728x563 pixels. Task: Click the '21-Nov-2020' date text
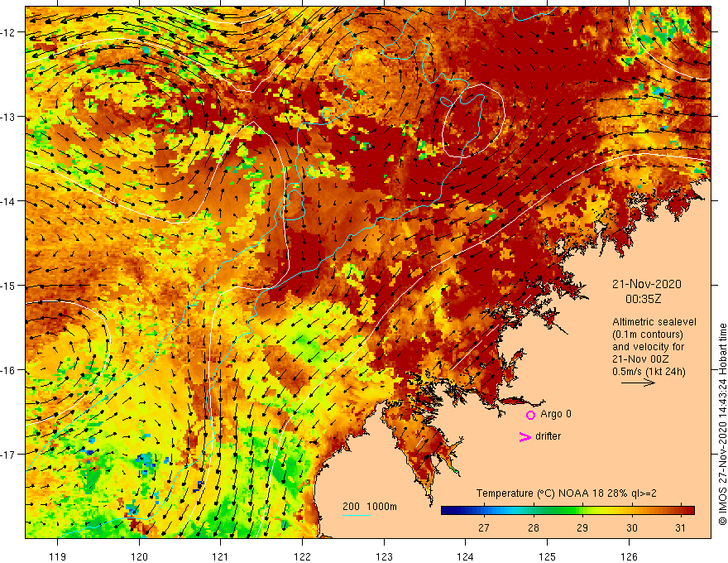[647, 284]
